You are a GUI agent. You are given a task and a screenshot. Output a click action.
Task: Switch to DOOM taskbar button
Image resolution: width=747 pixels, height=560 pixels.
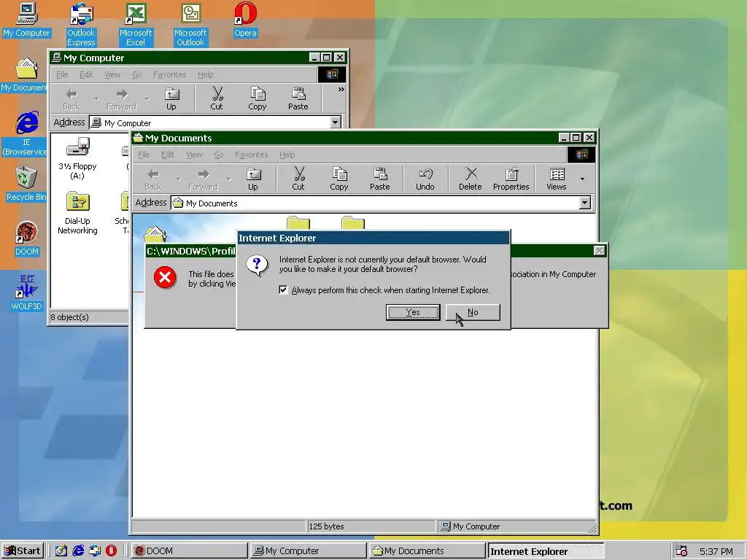pos(189,551)
